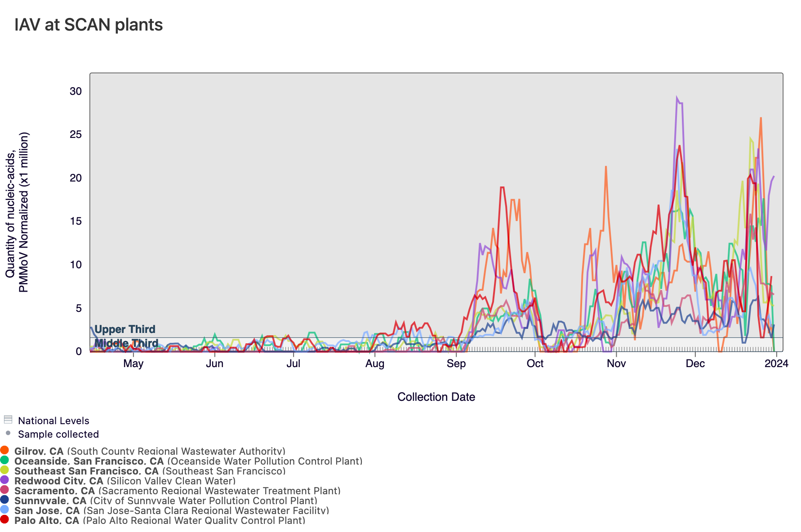Click the Collection Date axis title

coord(436,397)
